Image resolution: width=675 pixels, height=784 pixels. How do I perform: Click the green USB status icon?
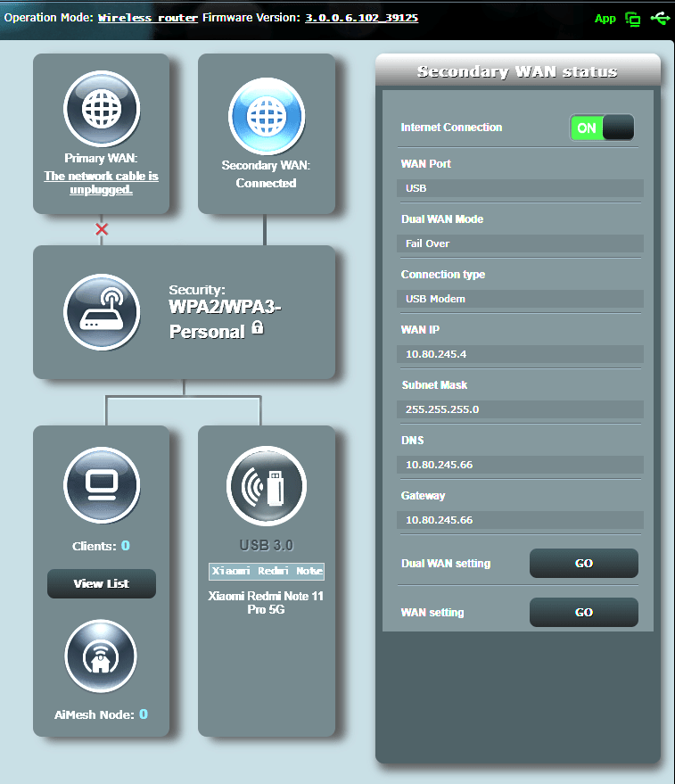tap(660, 18)
